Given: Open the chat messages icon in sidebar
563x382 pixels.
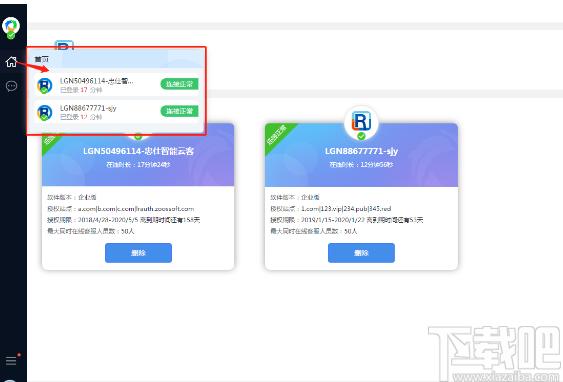Looking at the screenshot, I should [x=11, y=86].
